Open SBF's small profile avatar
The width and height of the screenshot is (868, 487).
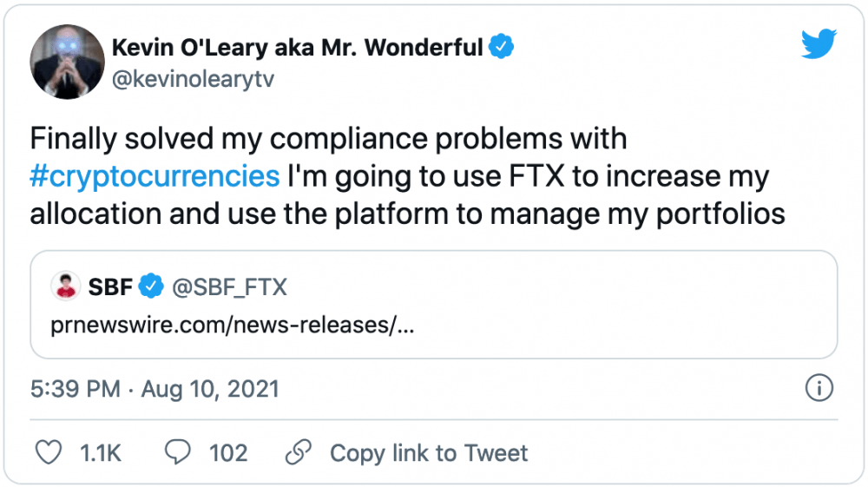tap(66, 286)
